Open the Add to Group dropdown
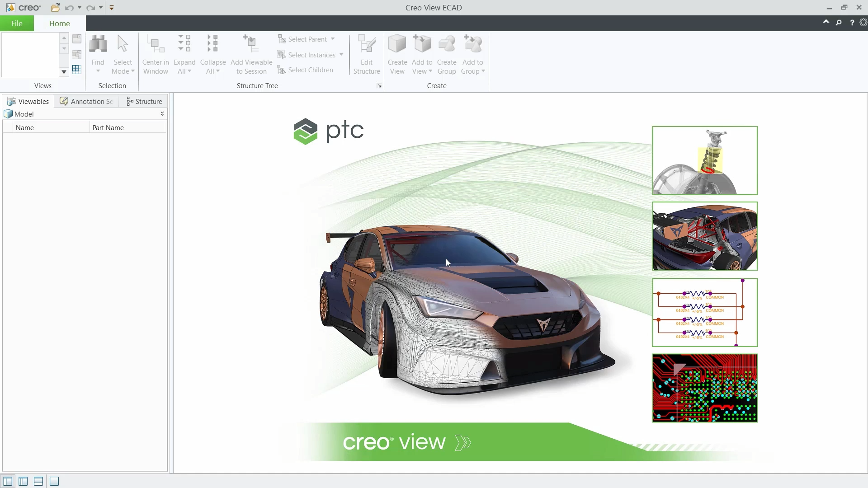 pos(483,71)
